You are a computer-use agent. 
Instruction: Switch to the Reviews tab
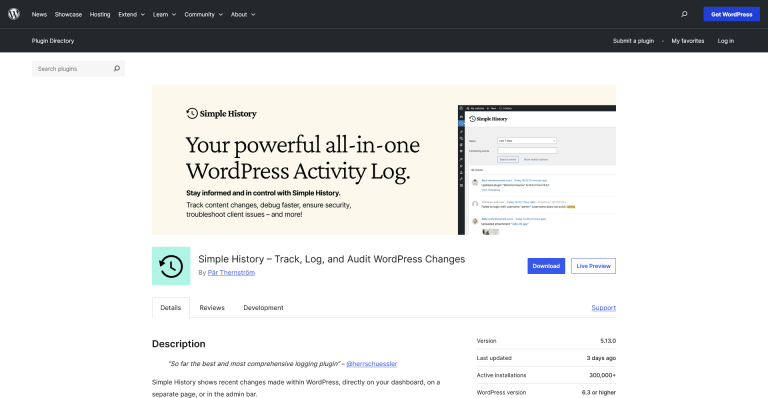coord(212,307)
